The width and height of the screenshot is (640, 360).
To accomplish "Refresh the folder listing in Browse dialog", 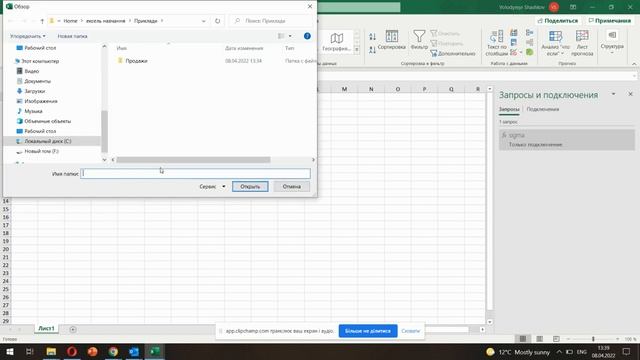I will click(218, 21).
